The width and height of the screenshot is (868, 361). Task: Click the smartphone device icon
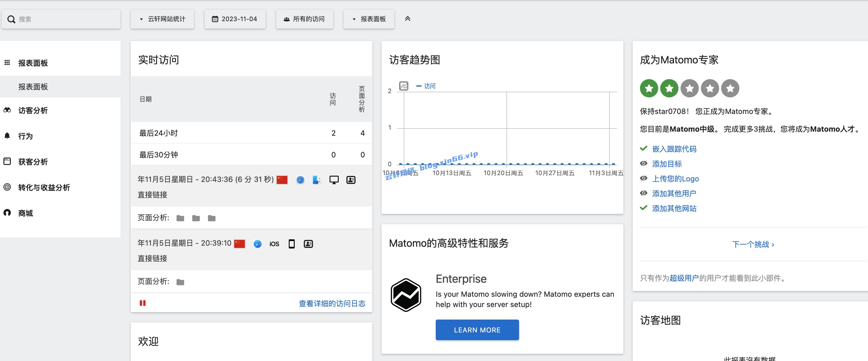click(292, 244)
